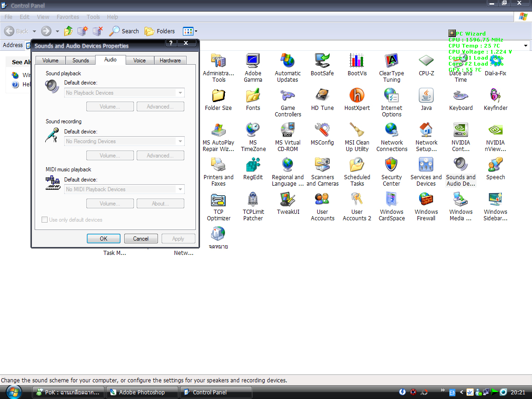The width and height of the screenshot is (532, 399).
Task: Select Sounds and Audio Devices icon
Action: [461, 171]
